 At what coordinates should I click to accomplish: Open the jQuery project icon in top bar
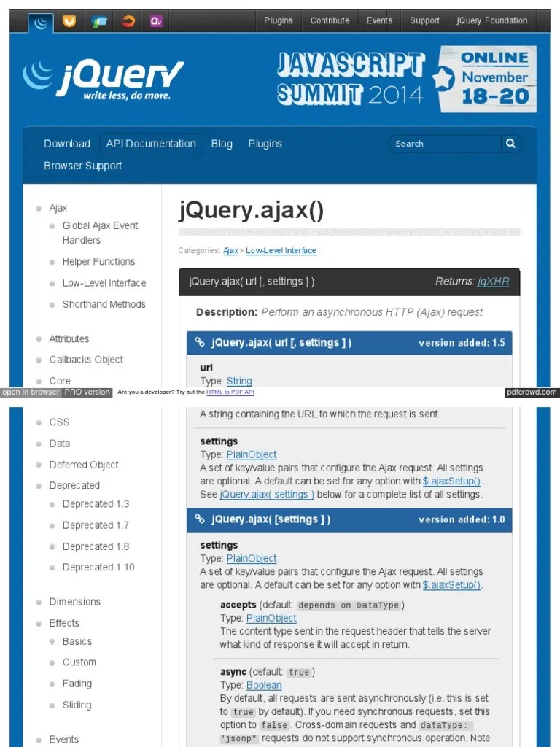(41, 22)
